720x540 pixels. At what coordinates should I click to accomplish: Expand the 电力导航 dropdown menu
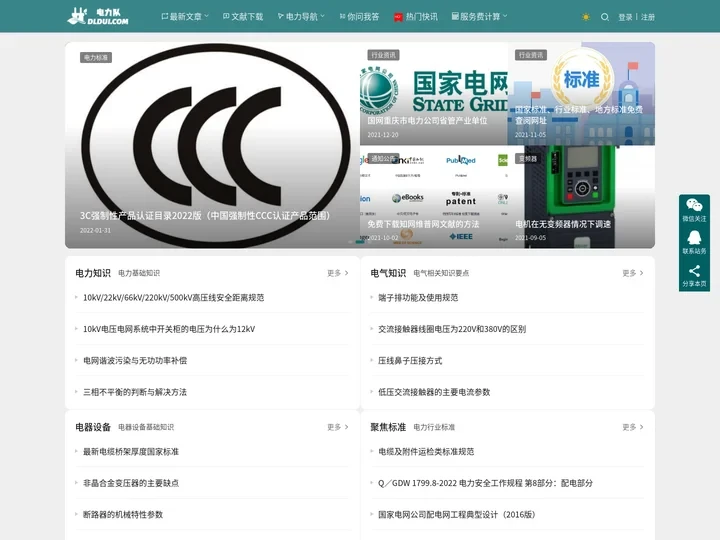(x=301, y=17)
